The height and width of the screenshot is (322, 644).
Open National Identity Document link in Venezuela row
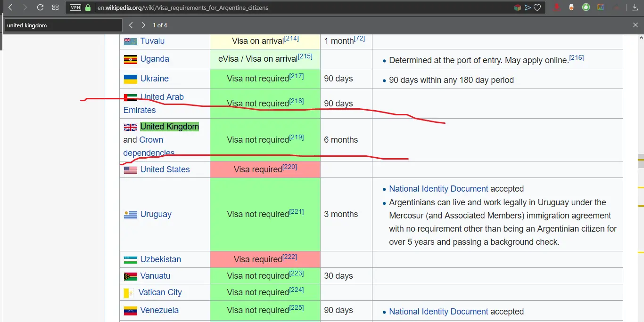(x=438, y=312)
